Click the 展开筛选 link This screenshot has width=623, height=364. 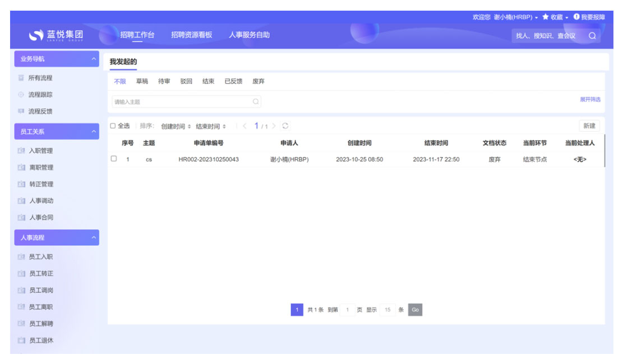590,99
